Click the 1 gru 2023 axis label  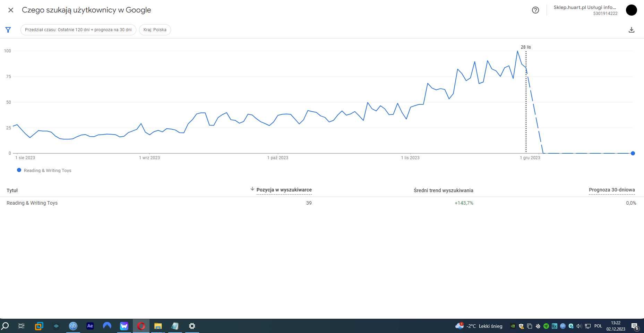coord(530,158)
